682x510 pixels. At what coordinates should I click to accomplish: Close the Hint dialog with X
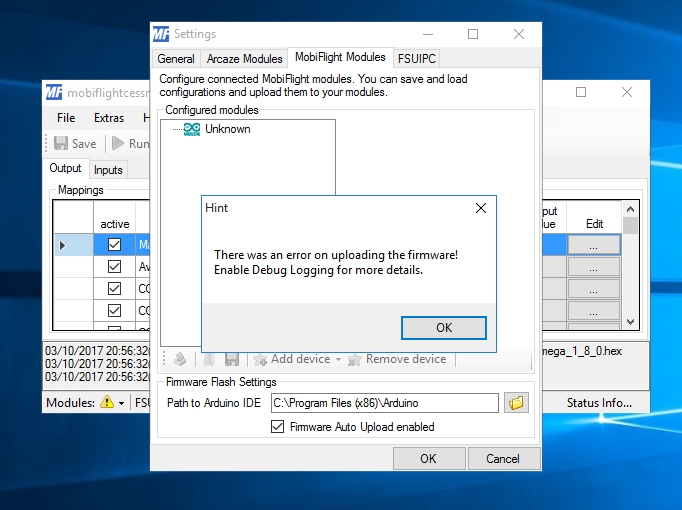(x=481, y=208)
